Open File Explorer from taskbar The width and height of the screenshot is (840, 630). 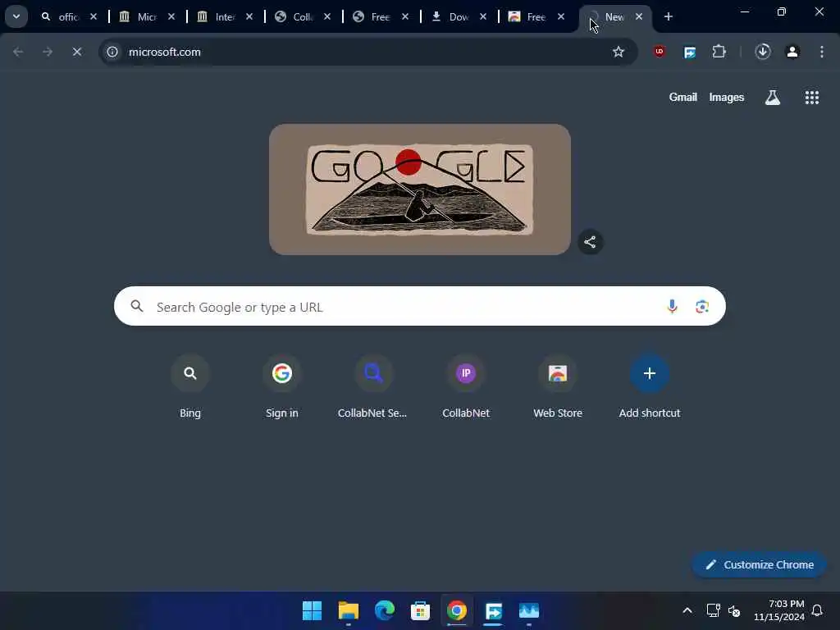(348, 610)
